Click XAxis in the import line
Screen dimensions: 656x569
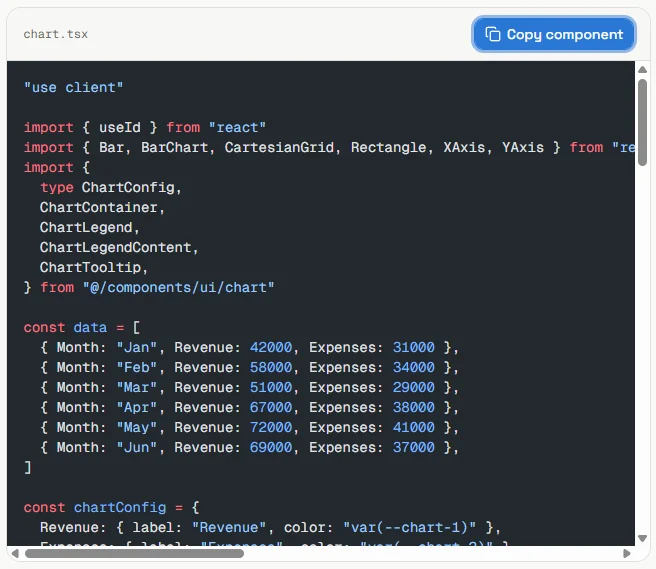[x=464, y=147]
